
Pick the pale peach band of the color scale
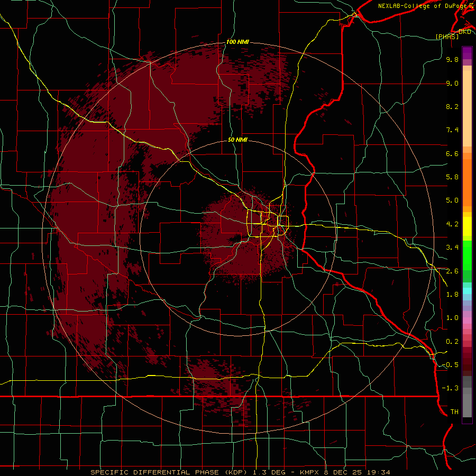[467, 108]
